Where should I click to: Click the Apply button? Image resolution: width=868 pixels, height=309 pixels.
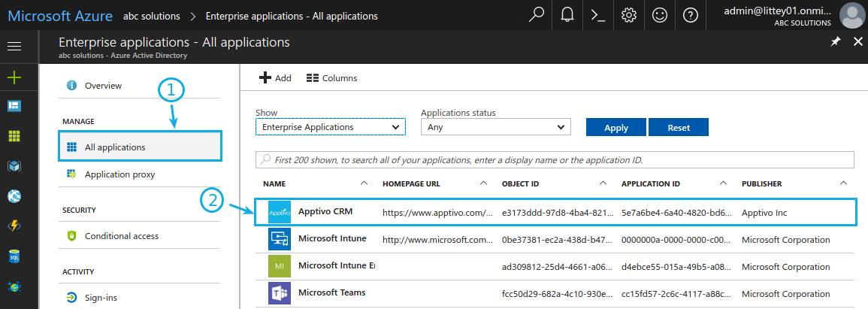tap(615, 128)
